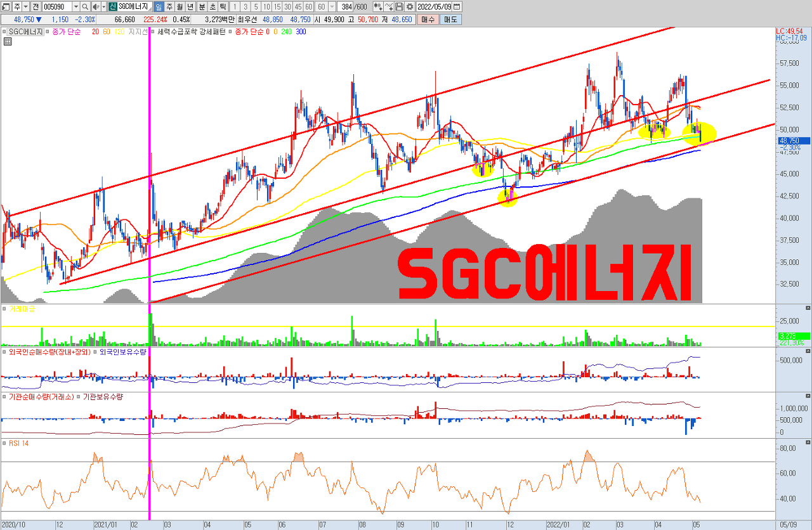Click the 3,273 volume value tag
This screenshot has height=530, width=812.
(793, 336)
